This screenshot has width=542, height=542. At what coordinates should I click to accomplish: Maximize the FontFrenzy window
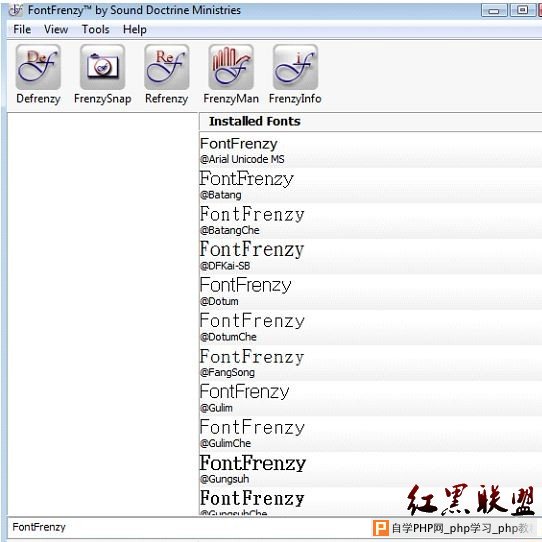point(522,10)
